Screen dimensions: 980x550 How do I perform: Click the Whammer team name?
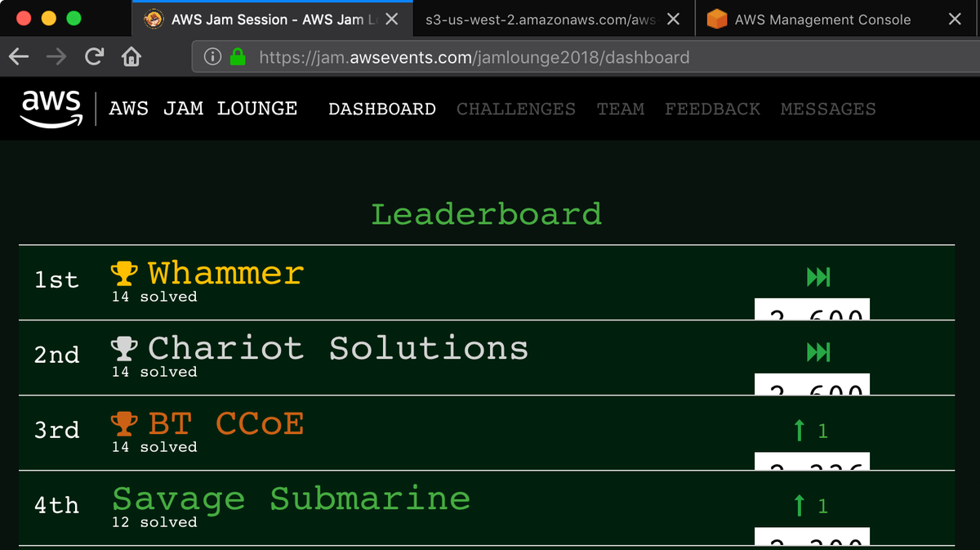tap(225, 272)
